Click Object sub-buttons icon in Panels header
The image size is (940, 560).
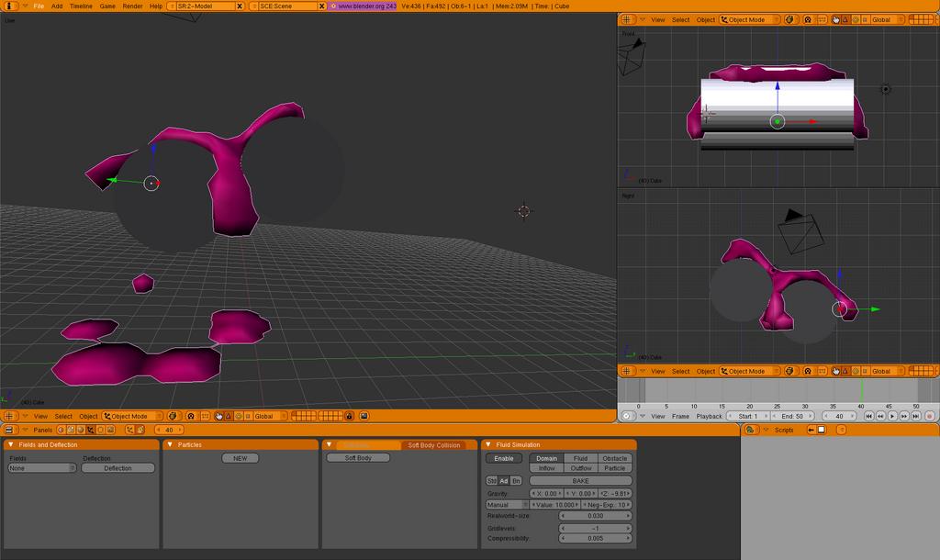tap(130, 430)
